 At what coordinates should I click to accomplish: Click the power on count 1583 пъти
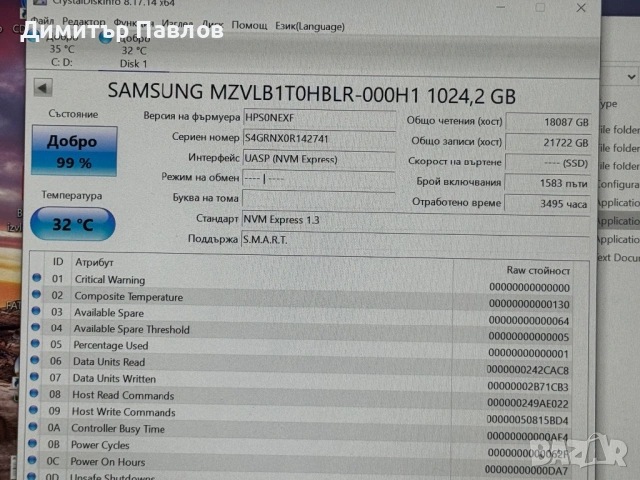(547, 183)
